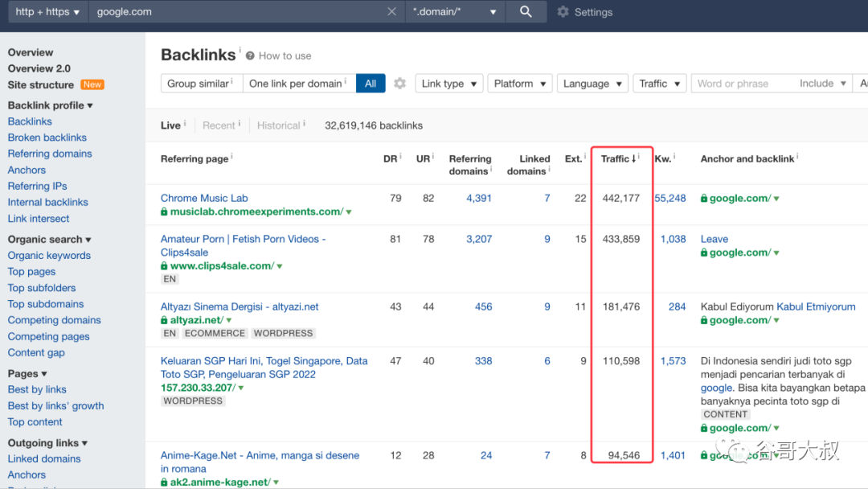Select the Group similar toggle
The width and height of the screenshot is (868, 489).
[202, 84]
